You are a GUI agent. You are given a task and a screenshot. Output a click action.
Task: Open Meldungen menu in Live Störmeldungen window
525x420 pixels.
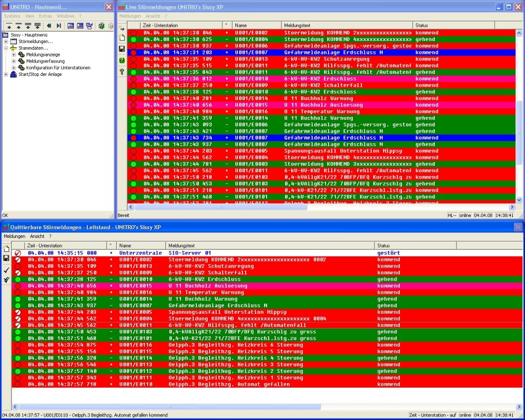pyautogui.click(x=130, y=16)
